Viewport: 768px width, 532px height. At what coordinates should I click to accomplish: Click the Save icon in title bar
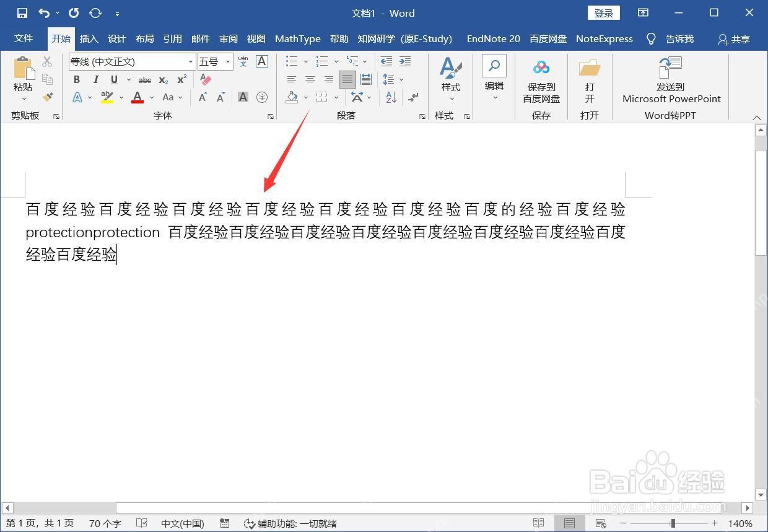(22, 13)
